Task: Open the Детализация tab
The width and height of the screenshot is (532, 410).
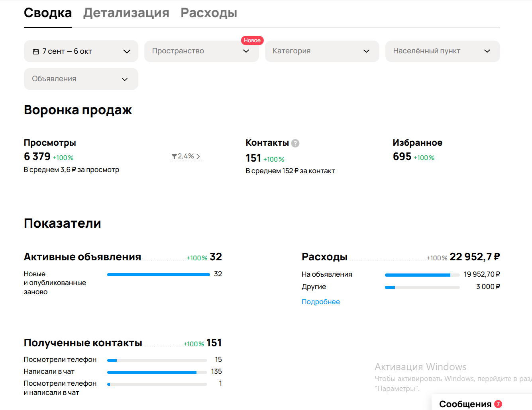Action: click(126, 13)
